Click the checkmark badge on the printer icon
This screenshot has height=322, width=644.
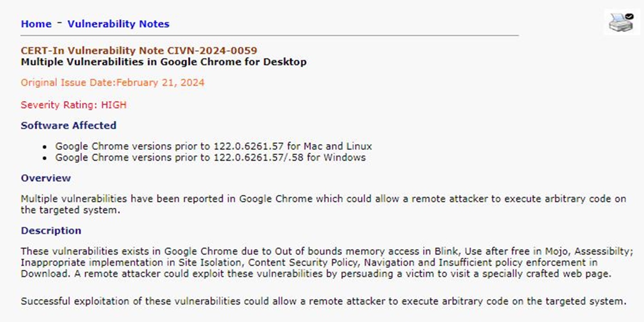[629, 17]
